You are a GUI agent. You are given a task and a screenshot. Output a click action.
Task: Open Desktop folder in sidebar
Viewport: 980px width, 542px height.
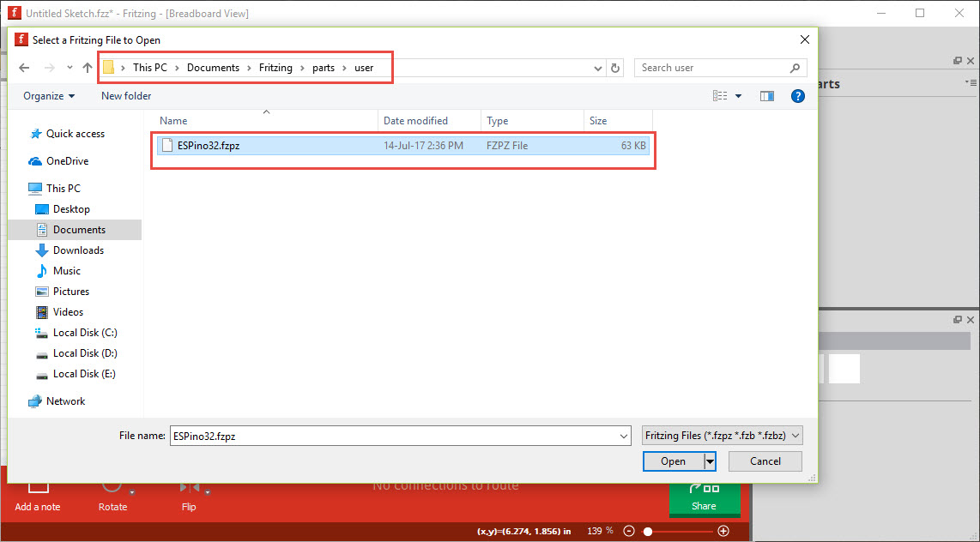tap(64, 209)
